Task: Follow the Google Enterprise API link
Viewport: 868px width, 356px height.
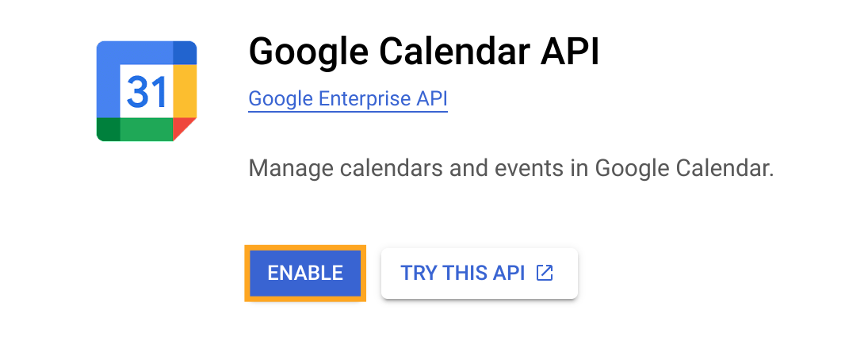Action: pyautogui.click(x=348, y=99)
